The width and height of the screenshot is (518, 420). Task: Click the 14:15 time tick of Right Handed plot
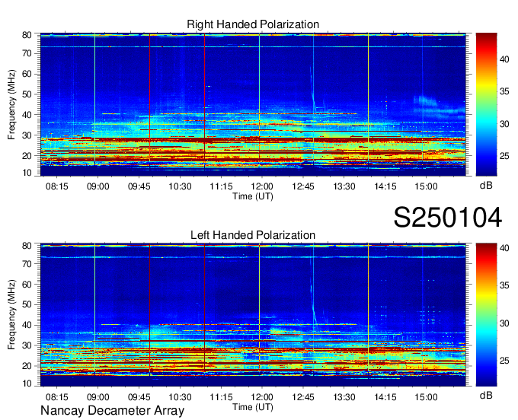tap(385, 186)
